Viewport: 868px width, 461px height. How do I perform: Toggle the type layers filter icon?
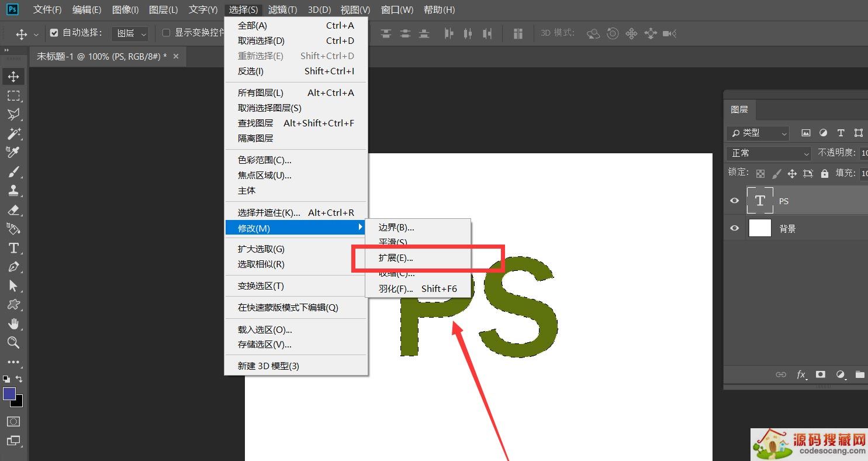coord(841,133)
